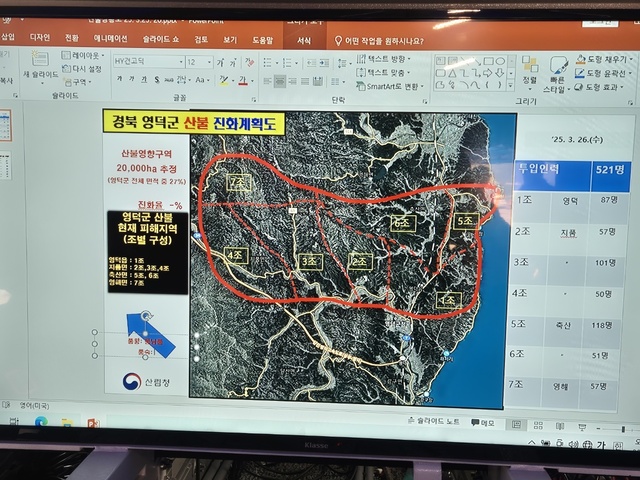Click the 'Tell me' search box (어떤 작업을 원하시나요?)
Image resolution: width=640 pixels, height=480 pixels.
click(x=380, y=41)
